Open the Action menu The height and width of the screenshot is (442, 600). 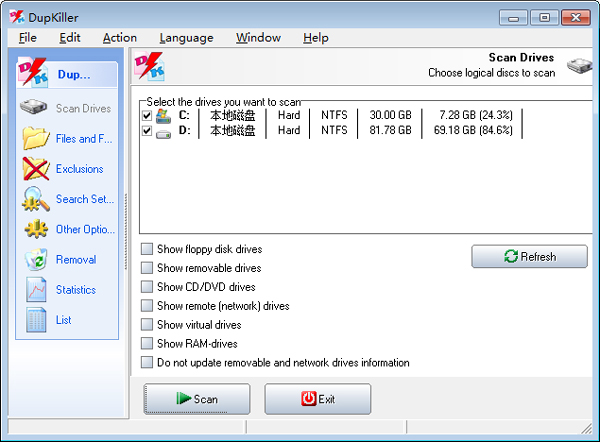(120, 38)
